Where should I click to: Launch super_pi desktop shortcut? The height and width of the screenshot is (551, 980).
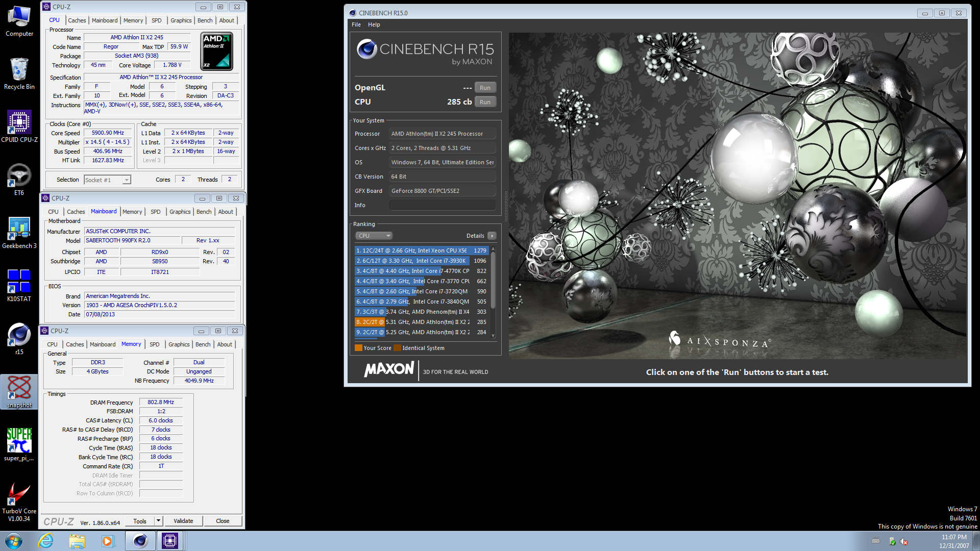tap(19, 444)
